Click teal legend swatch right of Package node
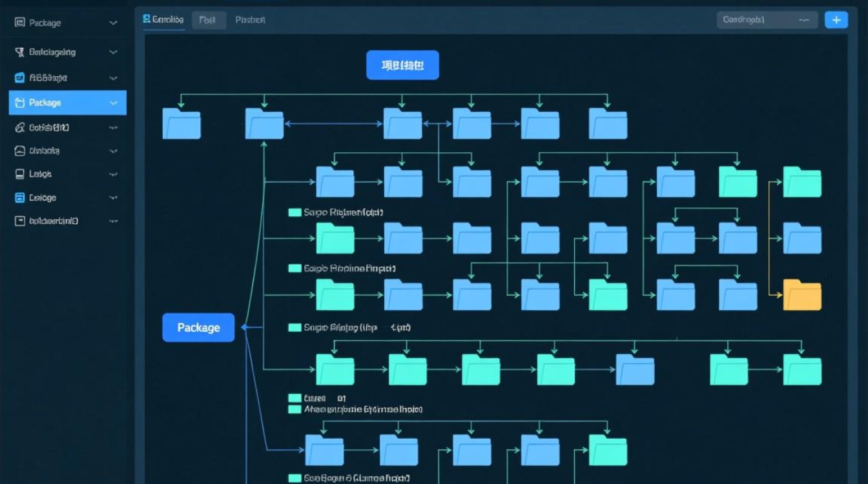This screenshot has height=484, width=868. (294, 328)
